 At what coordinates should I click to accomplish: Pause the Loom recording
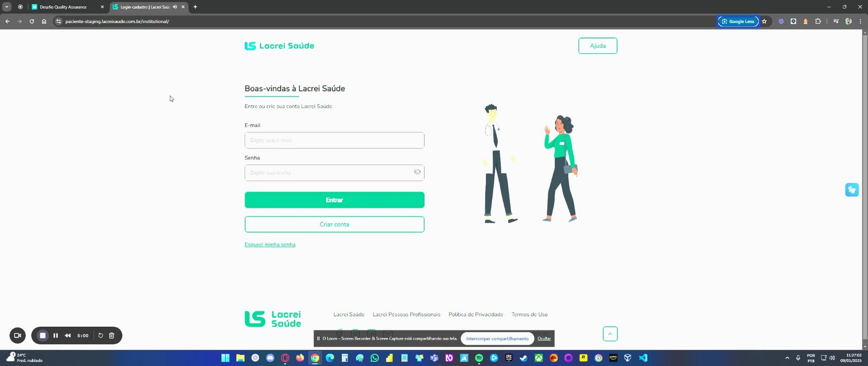pyautogui.click(x=55, y=335)
